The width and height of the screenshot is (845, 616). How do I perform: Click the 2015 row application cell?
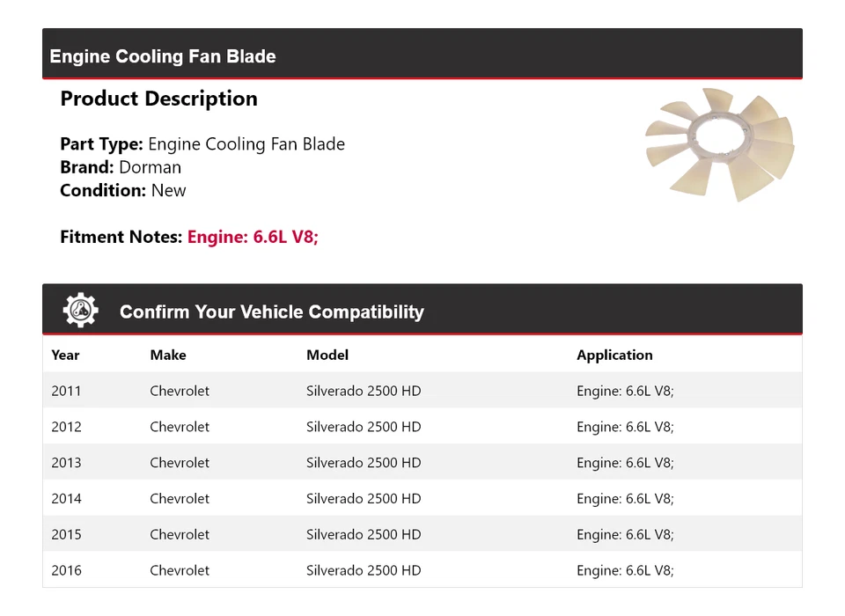625,535
